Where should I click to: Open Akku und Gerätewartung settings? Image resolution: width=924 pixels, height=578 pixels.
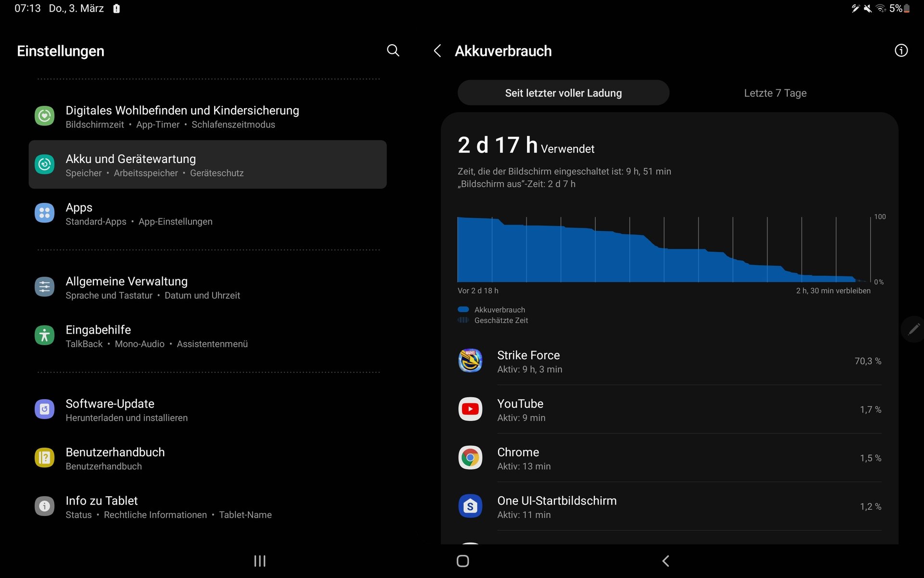(207, 164)
